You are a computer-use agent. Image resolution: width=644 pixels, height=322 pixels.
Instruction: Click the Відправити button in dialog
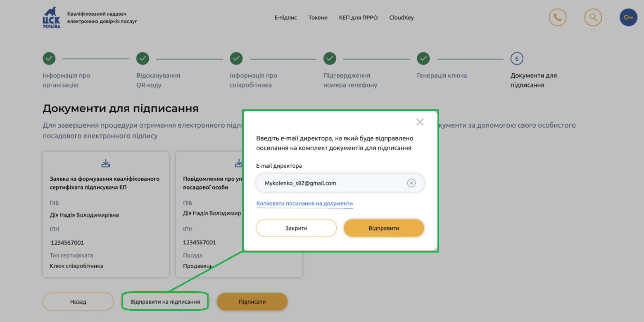click(x=384, y=228)
